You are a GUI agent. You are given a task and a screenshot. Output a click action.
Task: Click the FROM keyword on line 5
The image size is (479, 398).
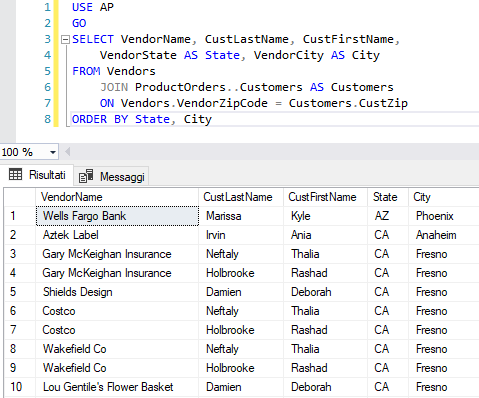(86, 71)
